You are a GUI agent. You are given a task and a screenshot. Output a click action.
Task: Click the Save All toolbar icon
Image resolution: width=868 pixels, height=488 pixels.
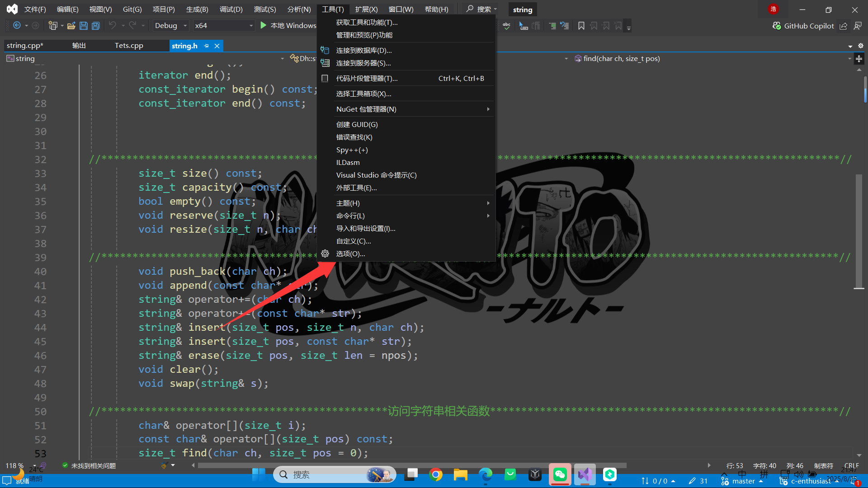click(x=96, y=26)
